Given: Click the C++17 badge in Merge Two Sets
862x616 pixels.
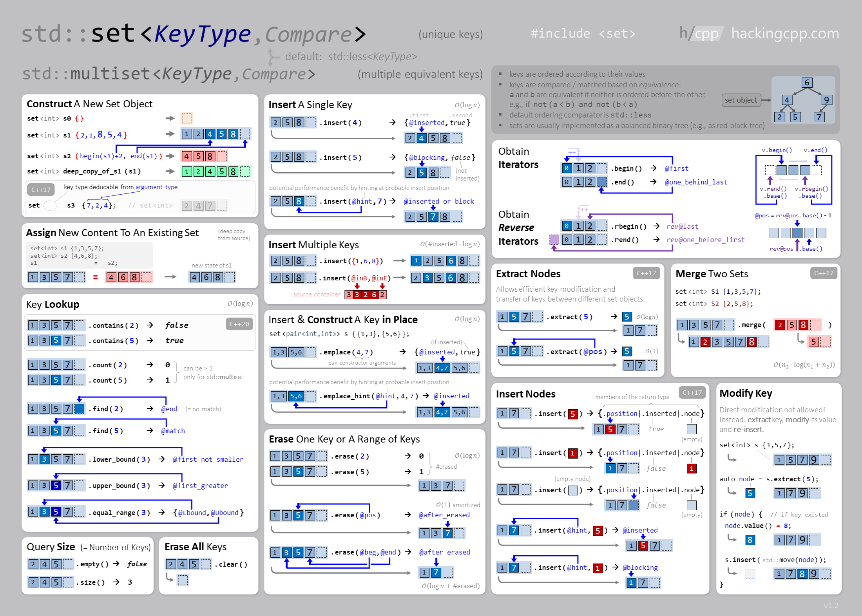Looking at the screenshot, I should pyautogui.click(x=823, y=273).
